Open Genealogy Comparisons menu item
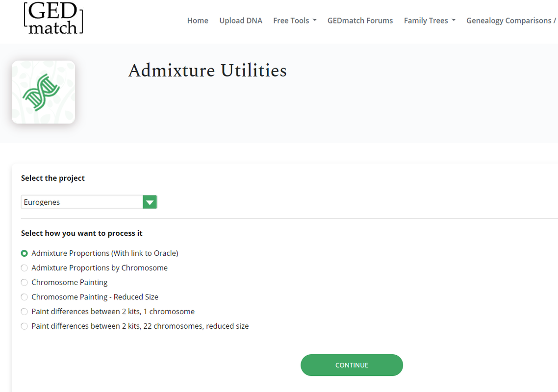The image size is (558, 392). pos(511,21)
